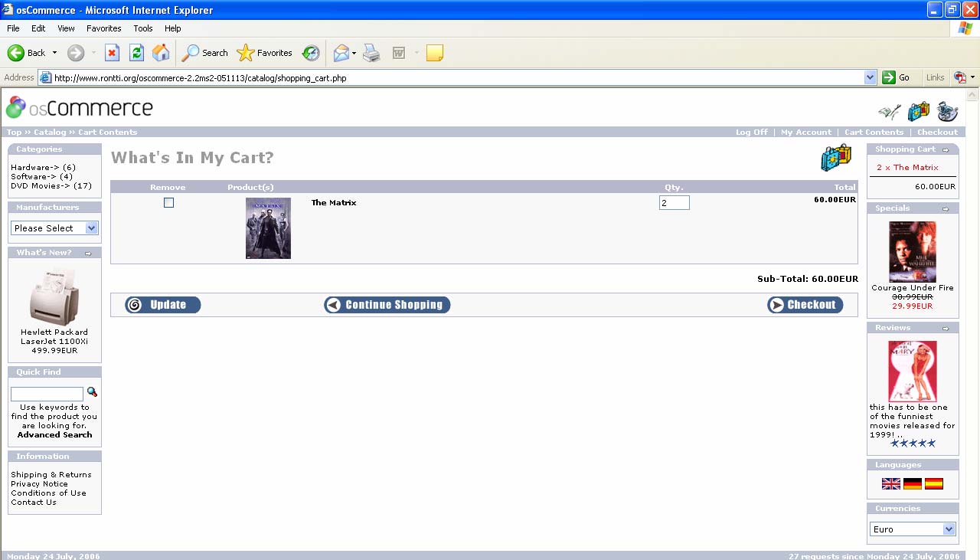Click the Edit with Word icon
Image resolution: width=980 pixels, height=560 pixels.
[399, 53]
